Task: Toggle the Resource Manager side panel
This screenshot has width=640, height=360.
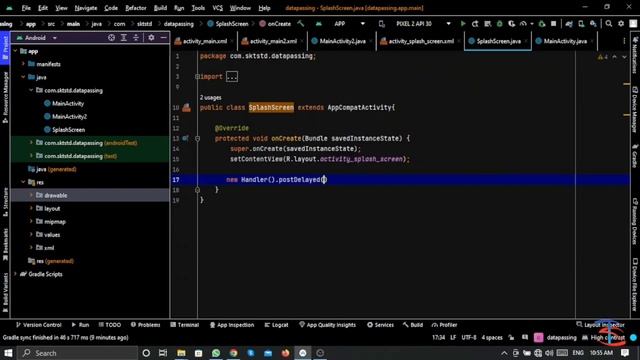Action: (x=5, y=97)
